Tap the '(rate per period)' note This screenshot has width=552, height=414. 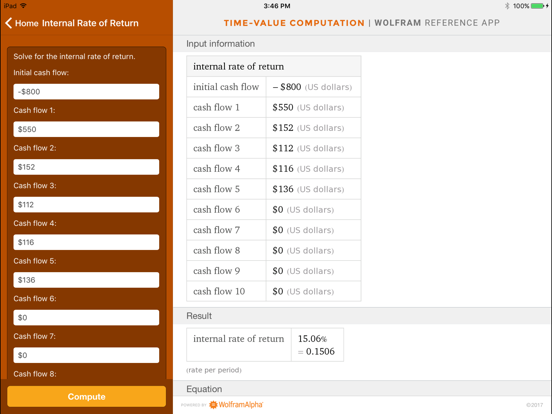214,370
